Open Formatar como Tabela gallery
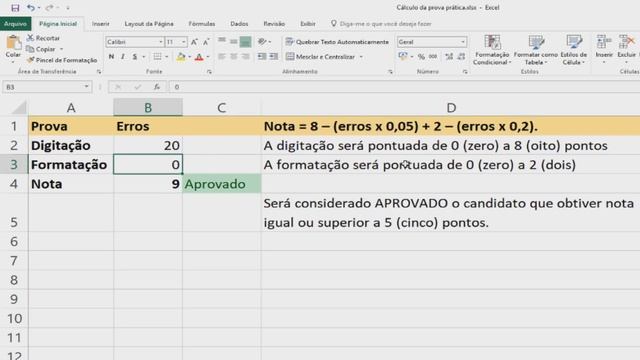Viewport: 640px width, 360px height. tap(536, 50)
